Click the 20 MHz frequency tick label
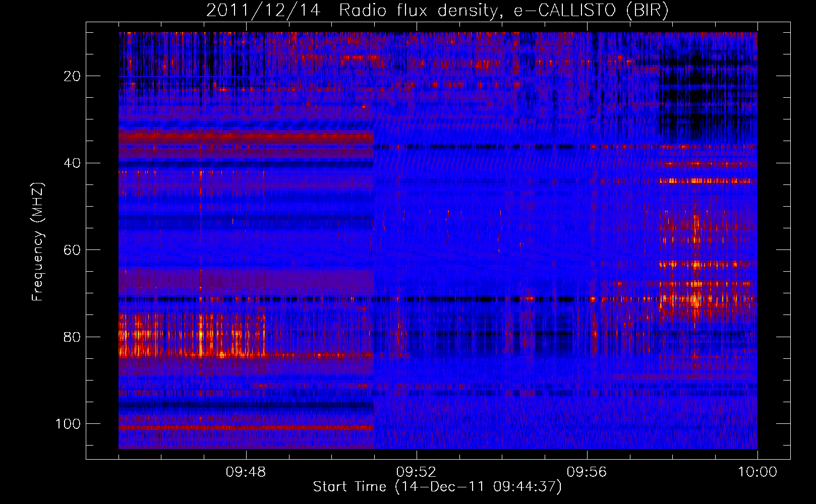This screenshot has width=816, height=504. click(x=72, y=76)
